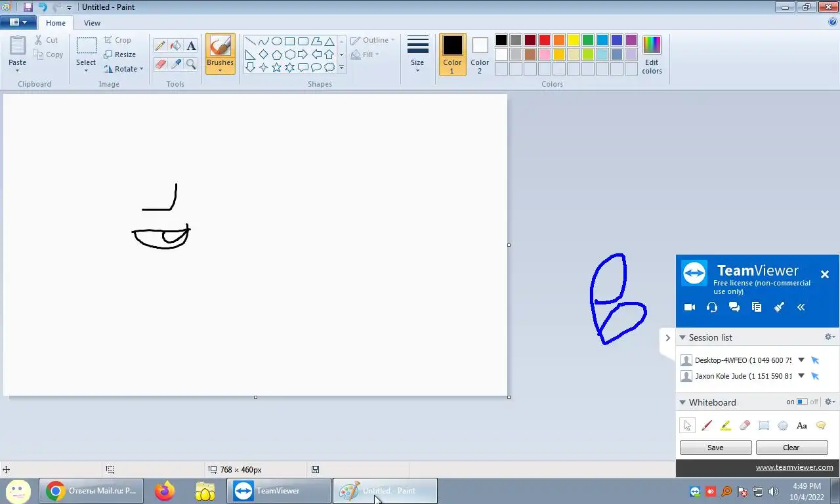Select the whiteboard yellow highlighter tool
This screenshot has height=504, width=840.
coord(725,425)
